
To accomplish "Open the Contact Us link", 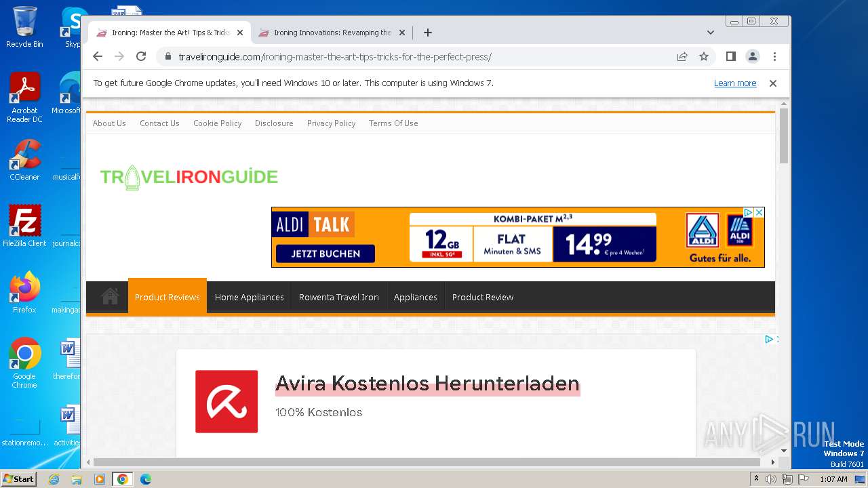I will point(159,123).
